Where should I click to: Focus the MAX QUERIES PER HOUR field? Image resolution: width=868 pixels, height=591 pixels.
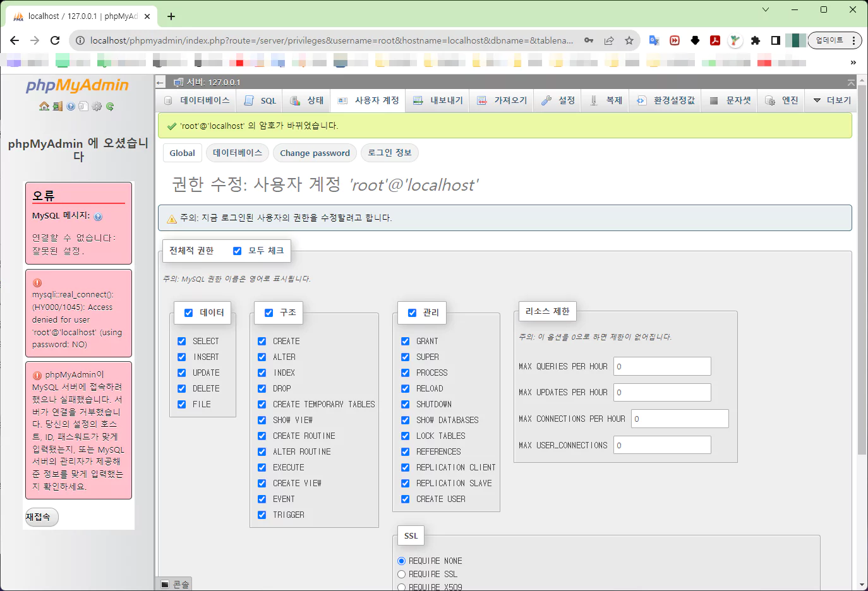pyautogui.click(x=662, y=366)
